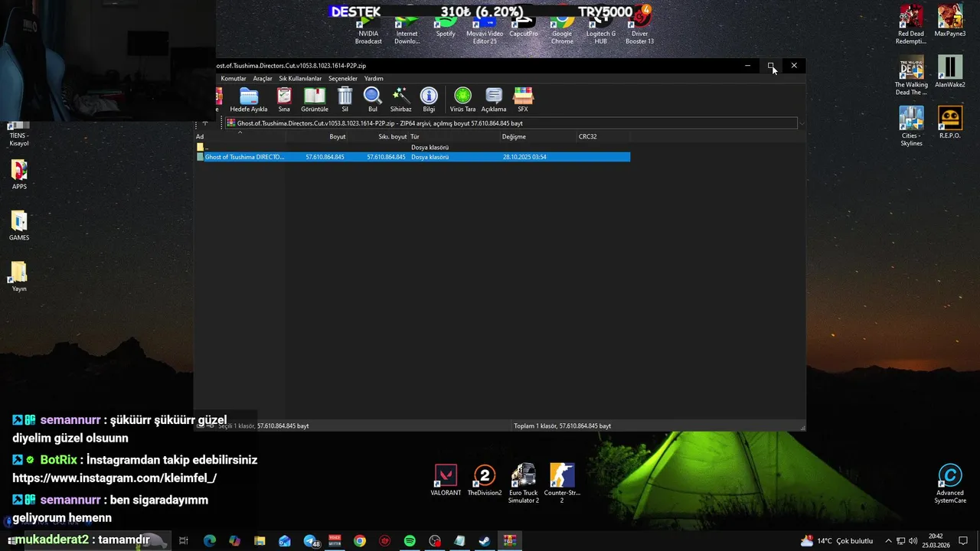Image resolution: width=980 pixels, height=551 pixels.
Task: Open the GAMES desktop folder
Action: 19,226
